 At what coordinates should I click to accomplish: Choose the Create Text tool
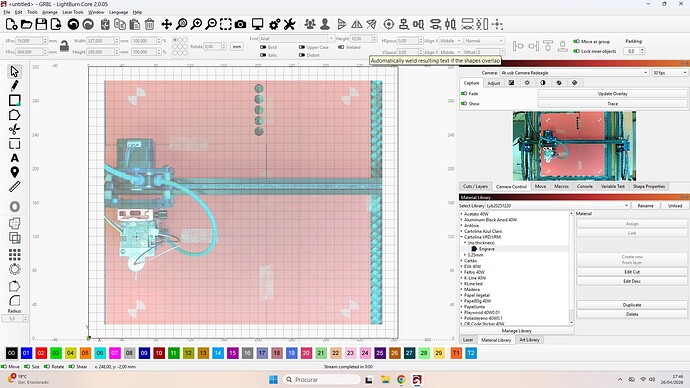(15, 158)
